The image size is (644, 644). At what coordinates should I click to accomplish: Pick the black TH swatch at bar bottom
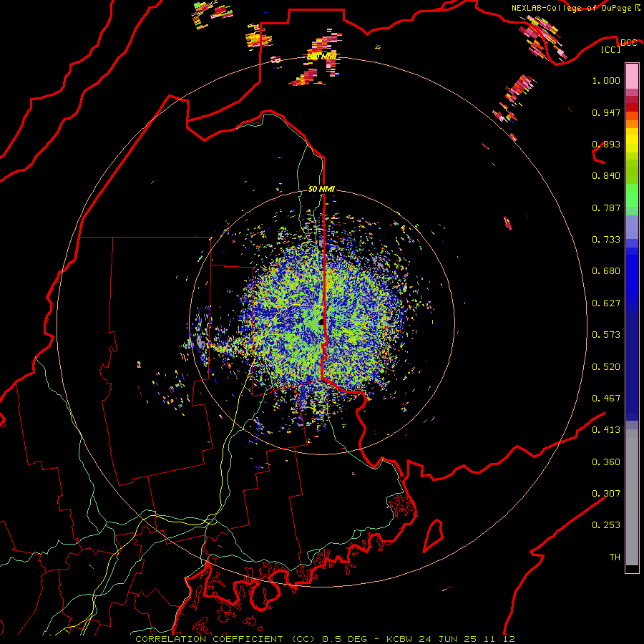point(632,568)
